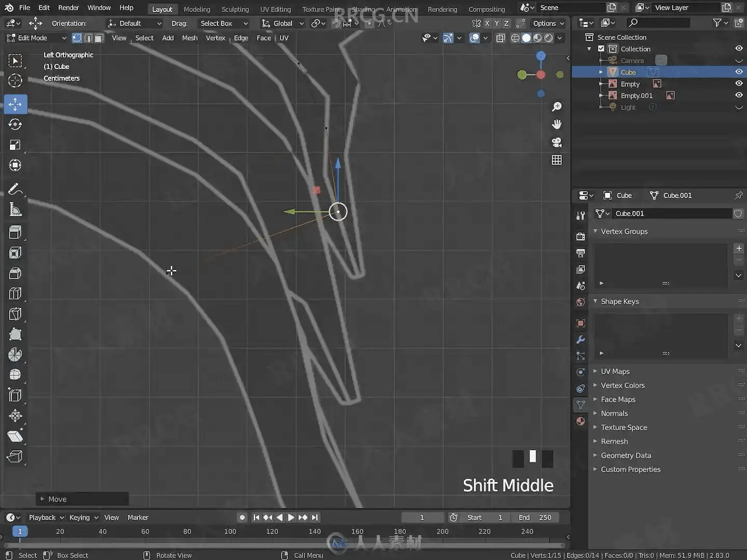
Task: Open the Render menu
Action: [68, 8]
